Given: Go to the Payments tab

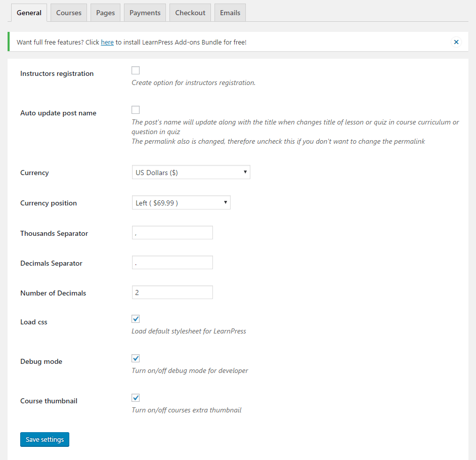Looking at the screenshot, I should coord(145,13).
